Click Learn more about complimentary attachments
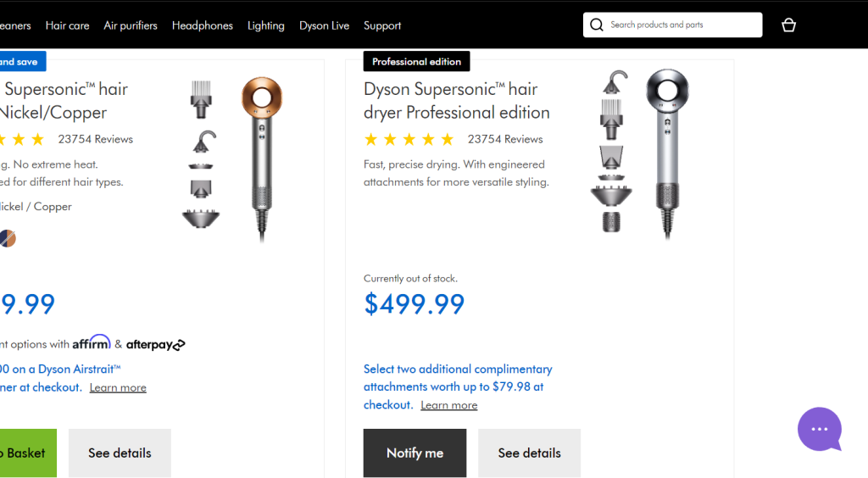868x478 pixels. pos(449,405)
